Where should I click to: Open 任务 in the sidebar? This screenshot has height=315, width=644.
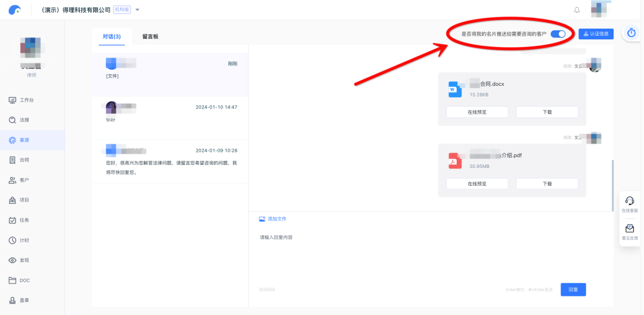[32, 220]
